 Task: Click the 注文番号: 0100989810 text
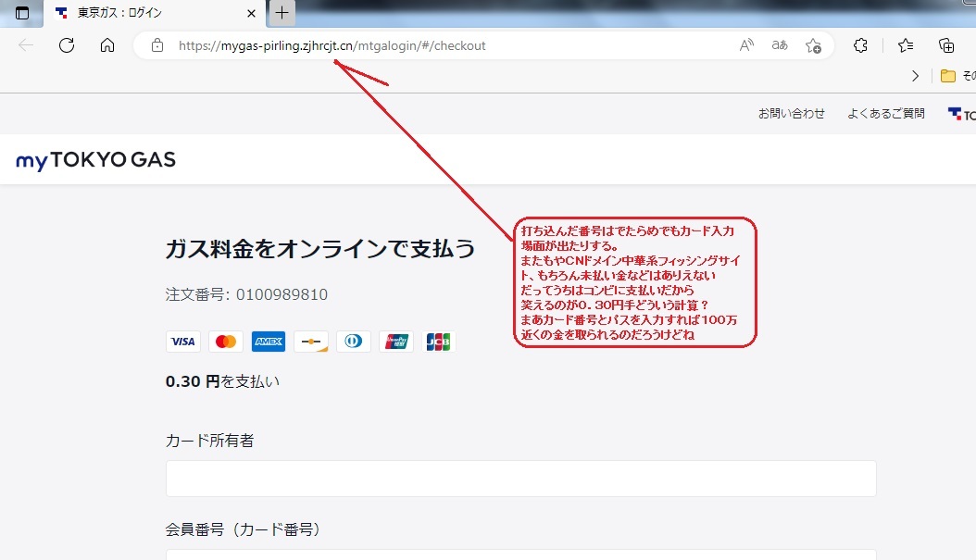[246, 294]
